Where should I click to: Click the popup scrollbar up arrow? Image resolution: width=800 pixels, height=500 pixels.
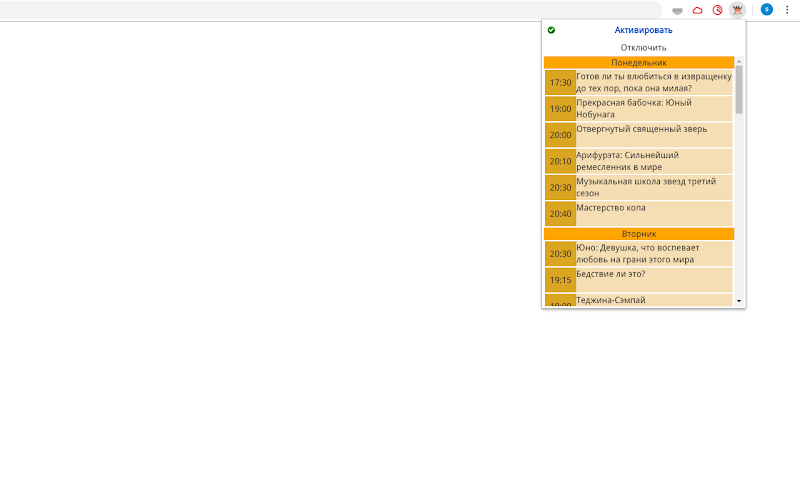pos(739,61)
